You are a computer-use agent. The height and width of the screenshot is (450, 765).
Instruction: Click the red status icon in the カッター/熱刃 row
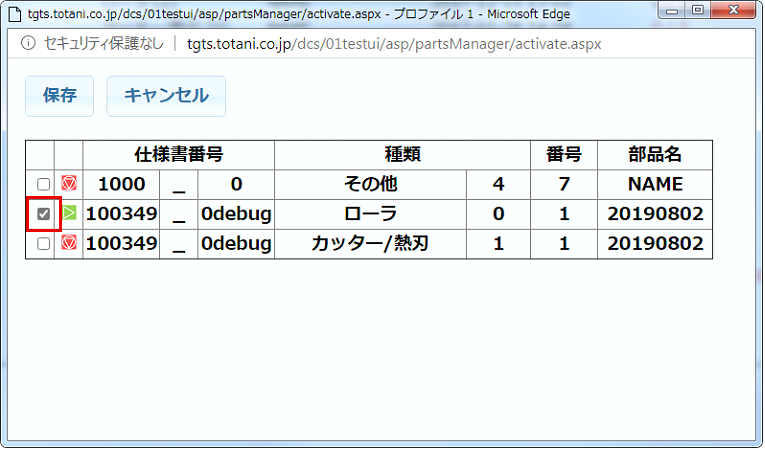pos(69,244)
